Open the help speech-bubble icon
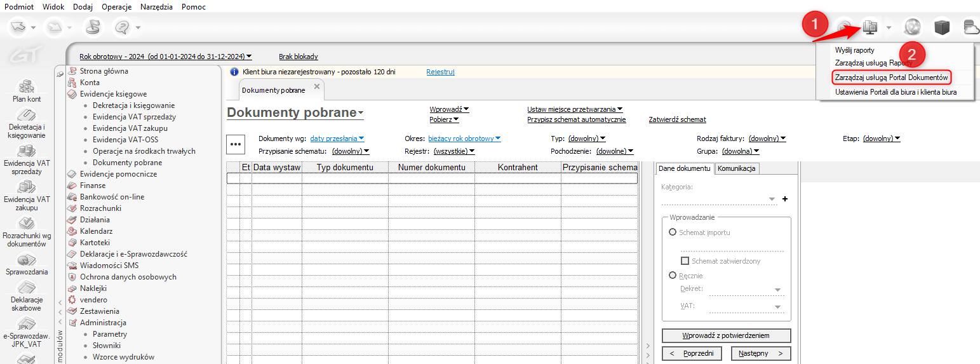This screenshot has height=364, width=980. click(121, 27)
